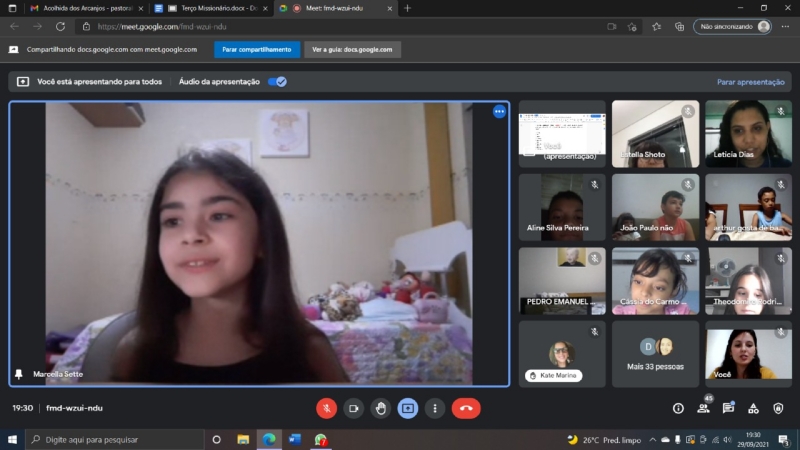
Task: Unmute the microphone in call controls
Action: pyautogui.click(x=326, y=408)
